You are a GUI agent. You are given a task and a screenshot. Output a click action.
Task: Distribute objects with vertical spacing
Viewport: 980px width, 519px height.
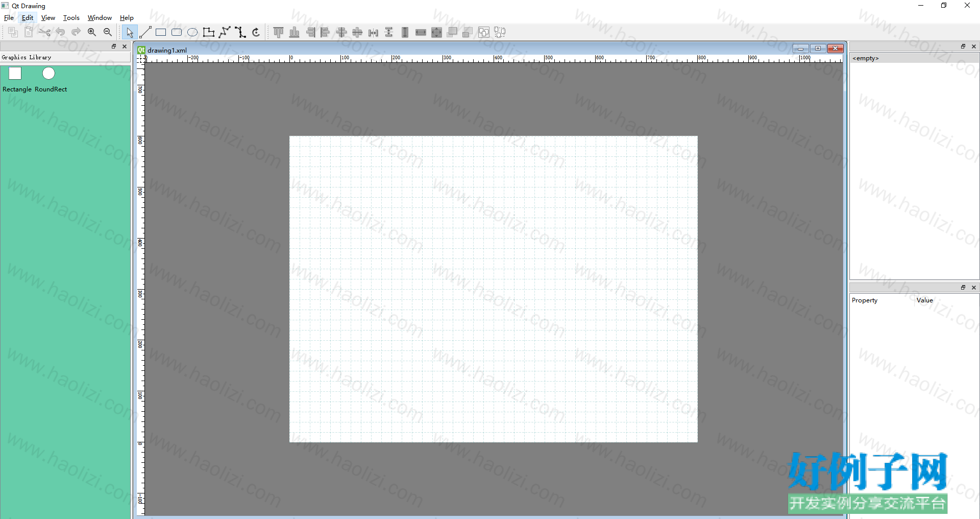click(389, 32)
